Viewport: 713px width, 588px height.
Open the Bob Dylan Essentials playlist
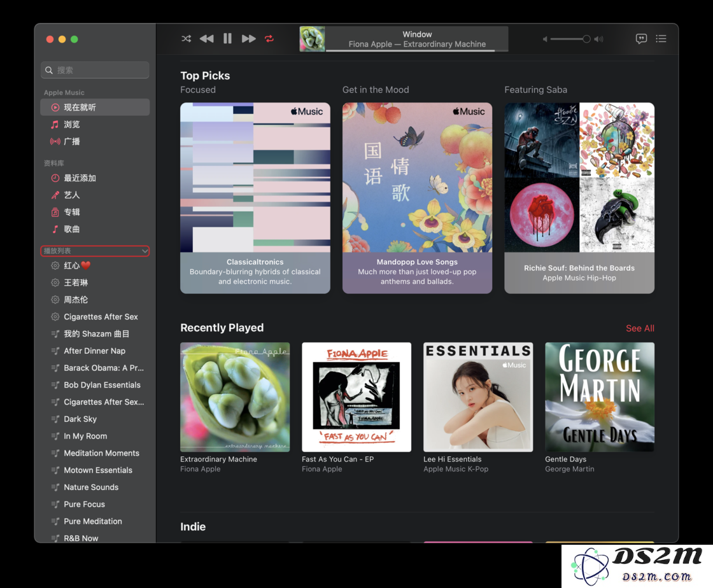pyautogui.click(x=95, y=385)
